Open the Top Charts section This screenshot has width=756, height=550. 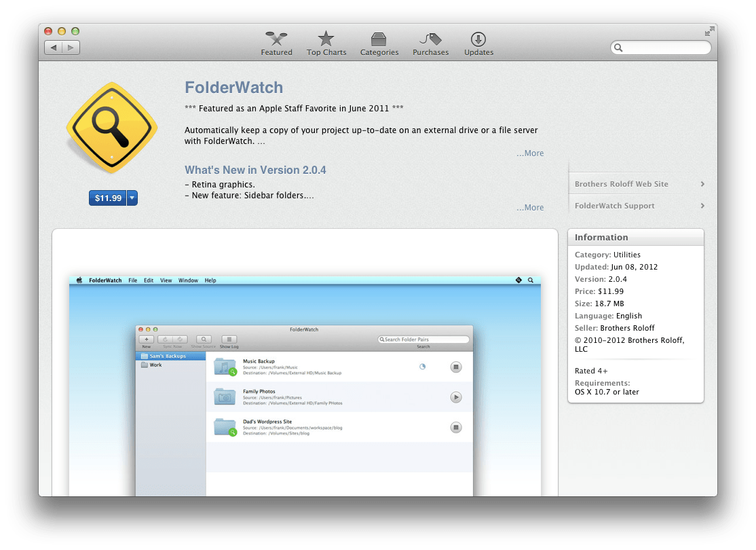326,43
